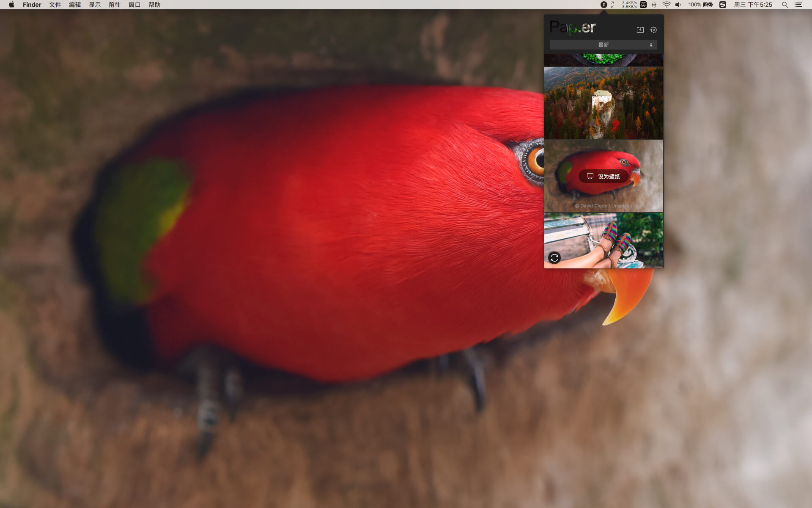Open Pap.er settings gear icon
The image size is (812, 508).
coord(654,30)
